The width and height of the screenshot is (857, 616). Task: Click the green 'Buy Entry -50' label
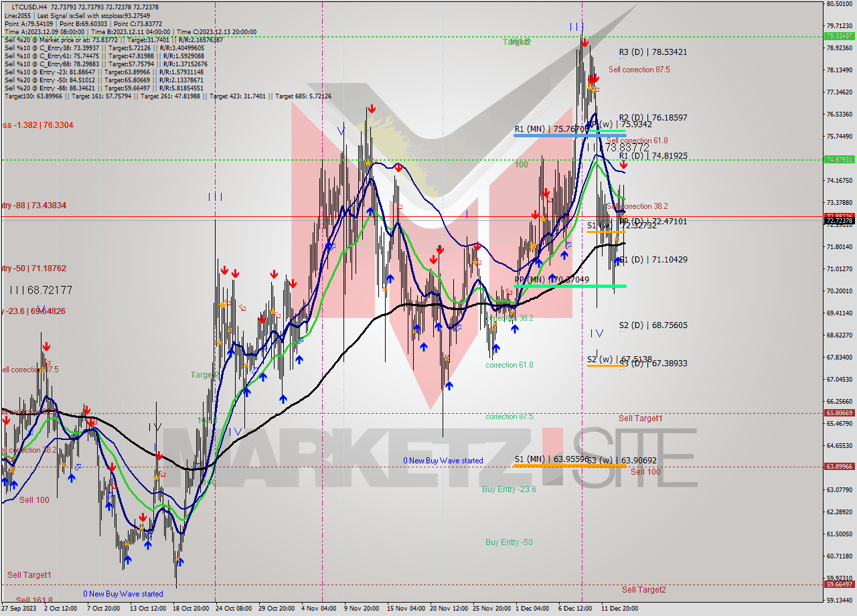[509, 542]
